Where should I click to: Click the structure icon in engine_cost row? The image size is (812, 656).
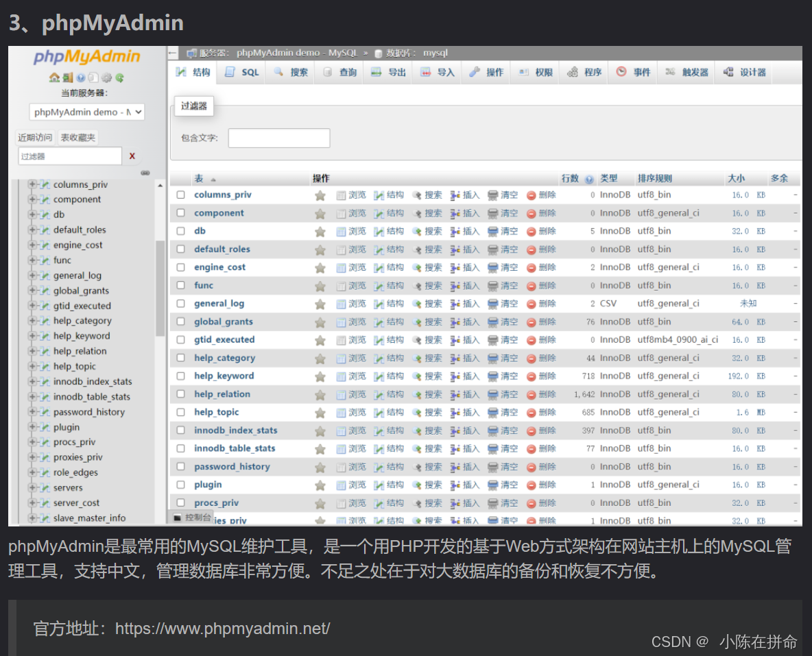pyautogui.click(x=379, y=268)
